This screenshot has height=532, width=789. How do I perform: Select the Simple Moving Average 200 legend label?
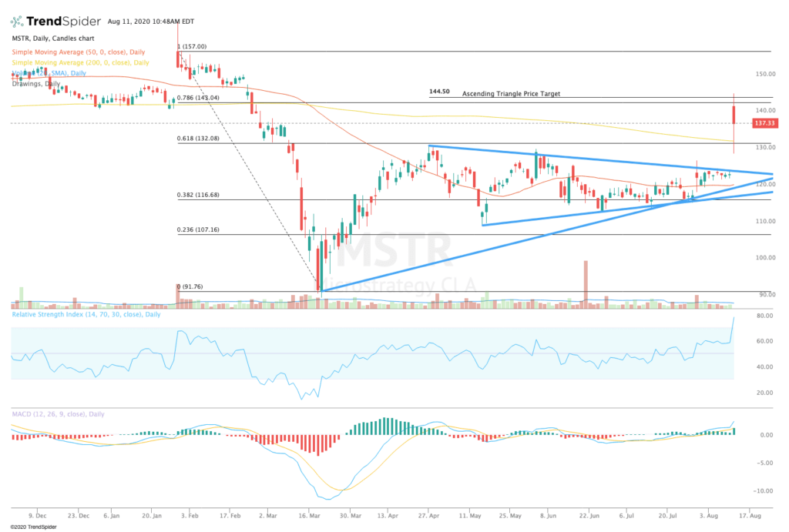coord(80,62)
